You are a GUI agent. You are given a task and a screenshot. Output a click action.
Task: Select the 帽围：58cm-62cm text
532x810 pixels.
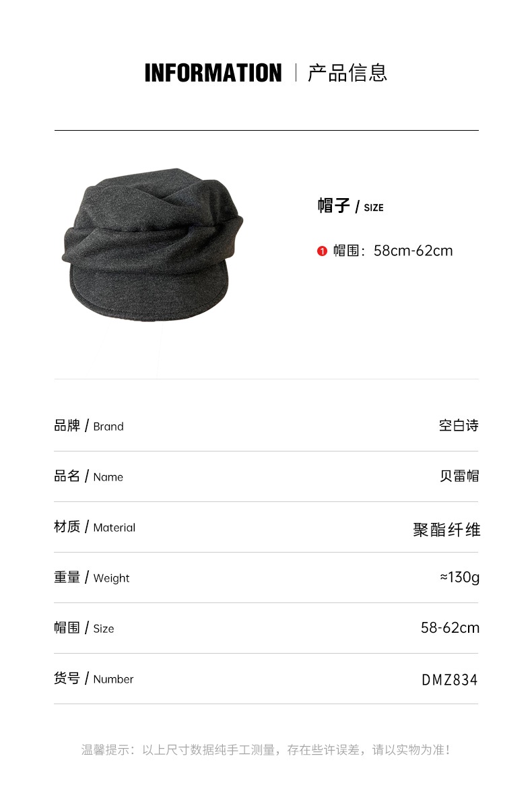click(x=393, y=251)
